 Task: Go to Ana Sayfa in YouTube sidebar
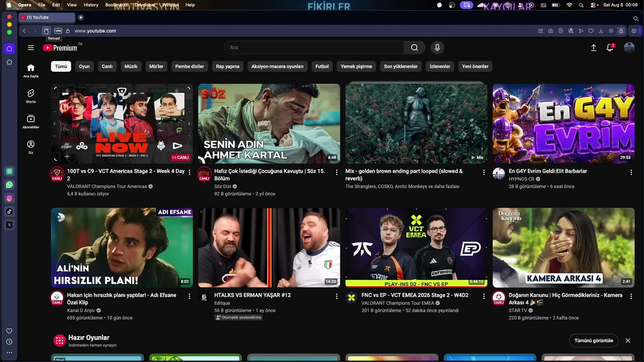[x=31, y=71]
